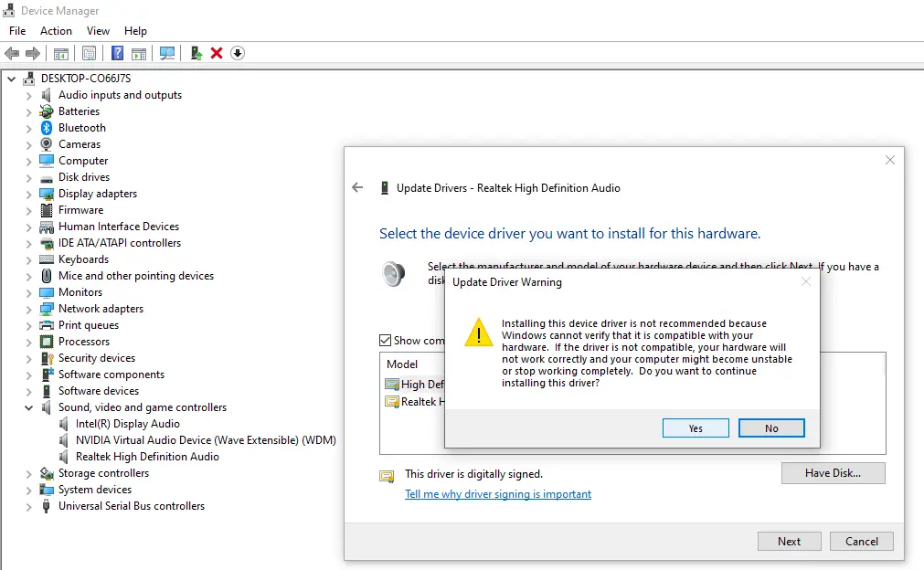Click the Security devices key icon
Screen dimensions: 924x570
click(48, 358)
